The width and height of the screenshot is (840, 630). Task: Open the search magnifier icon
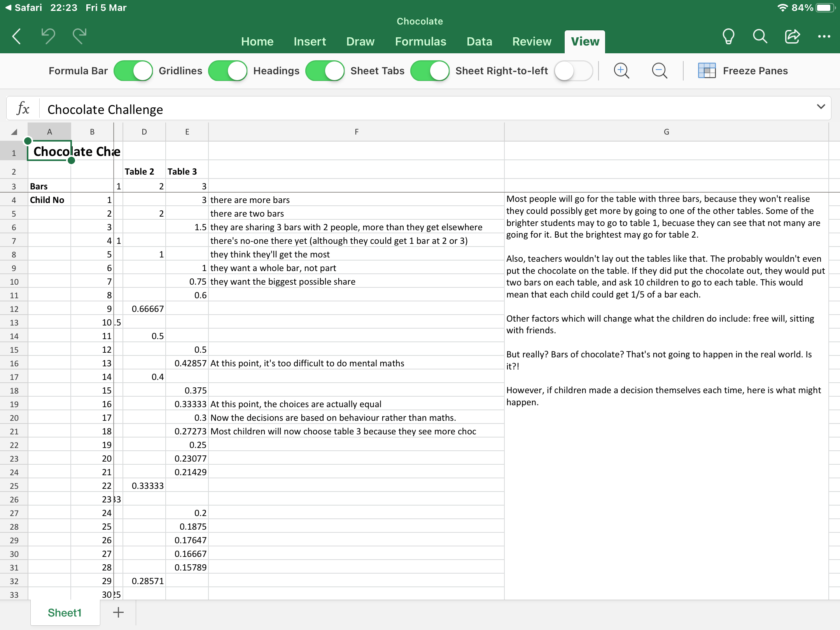[x=760, y=37]
